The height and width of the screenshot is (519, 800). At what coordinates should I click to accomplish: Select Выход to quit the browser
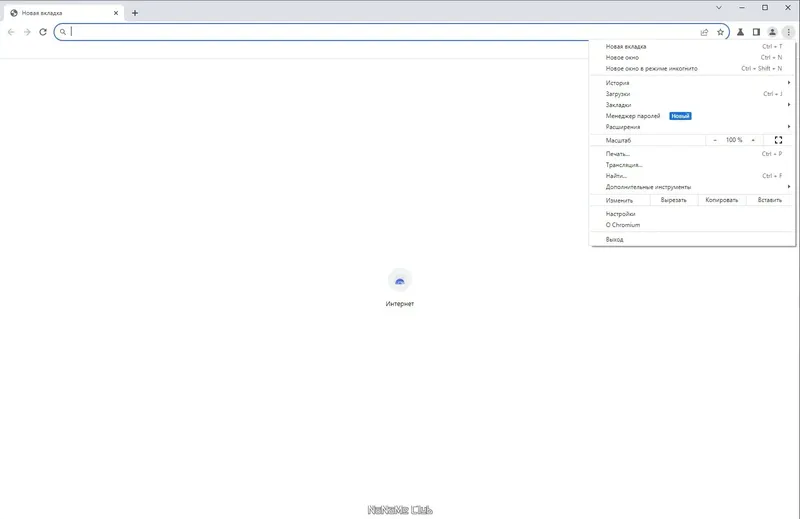pos(692,239)
